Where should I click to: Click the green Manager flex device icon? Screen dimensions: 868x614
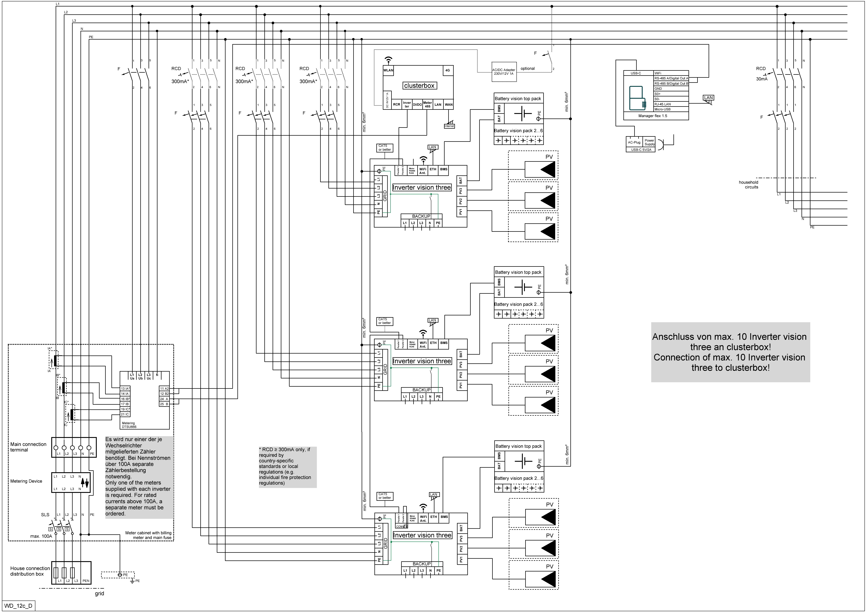pyautogui.click(x=638, y=98)
